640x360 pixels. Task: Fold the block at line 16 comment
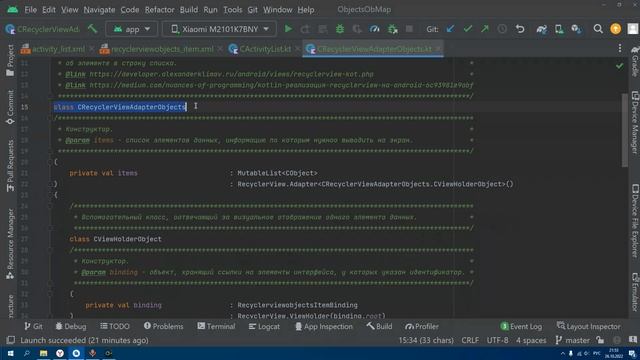tap(50, 118)
